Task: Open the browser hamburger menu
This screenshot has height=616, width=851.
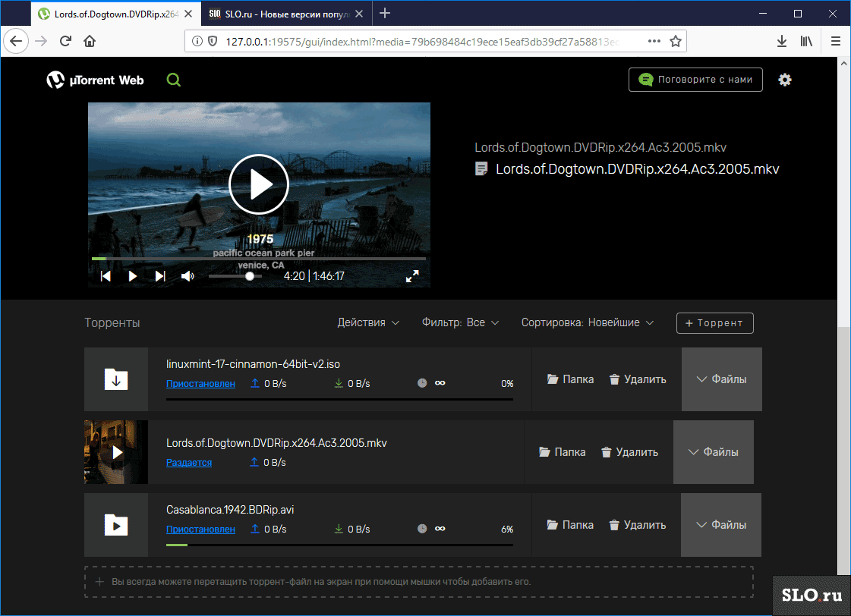Action: (x=836, y=41)
